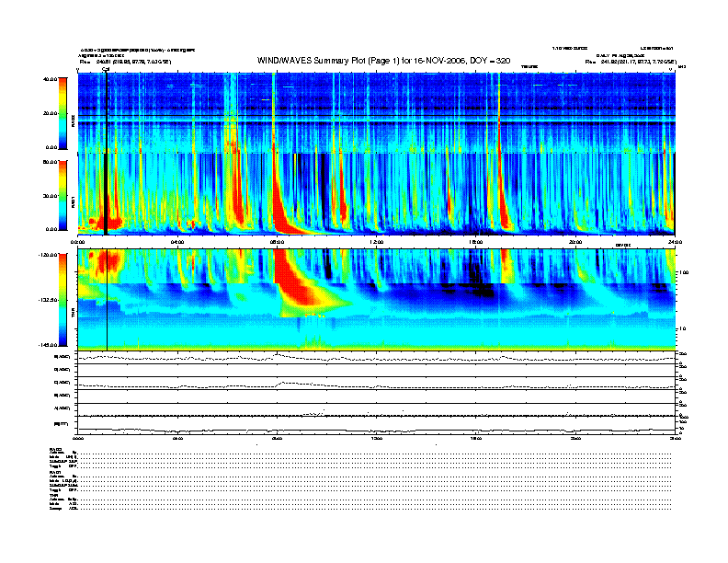
Task: Click the TNR status header in the bottom table
Action: [53, 495]
